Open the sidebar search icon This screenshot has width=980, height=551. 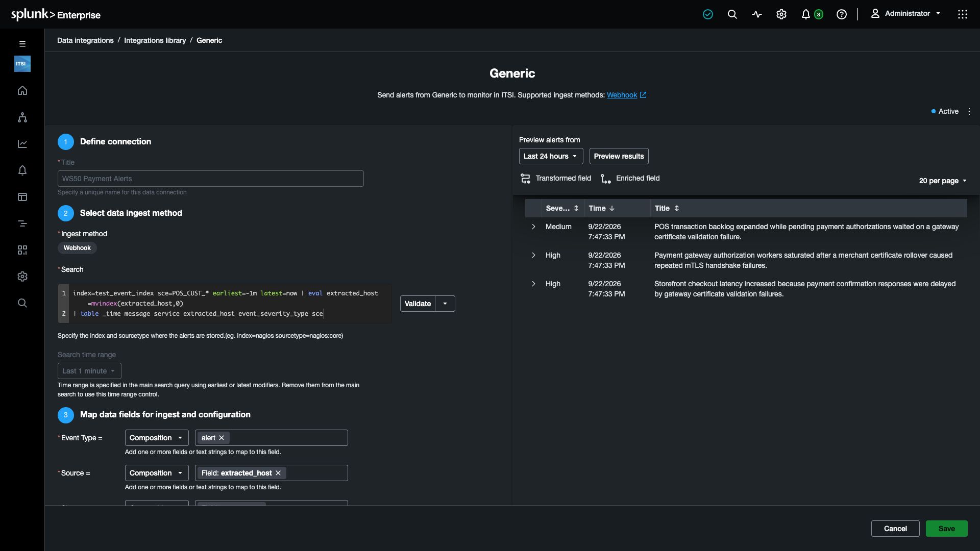click(x=22, y=303)
